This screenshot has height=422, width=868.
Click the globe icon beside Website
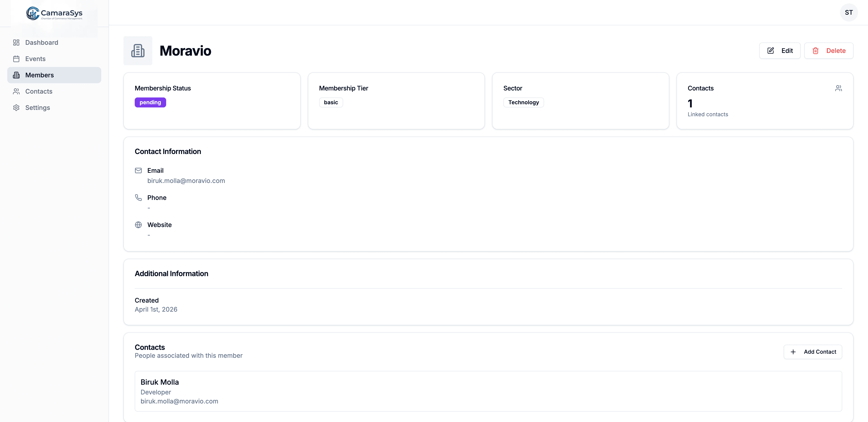click(x=138, y=225)
